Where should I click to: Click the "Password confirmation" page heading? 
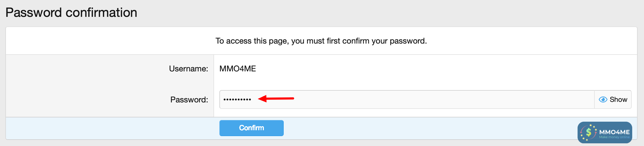click(x=71, y=13)
